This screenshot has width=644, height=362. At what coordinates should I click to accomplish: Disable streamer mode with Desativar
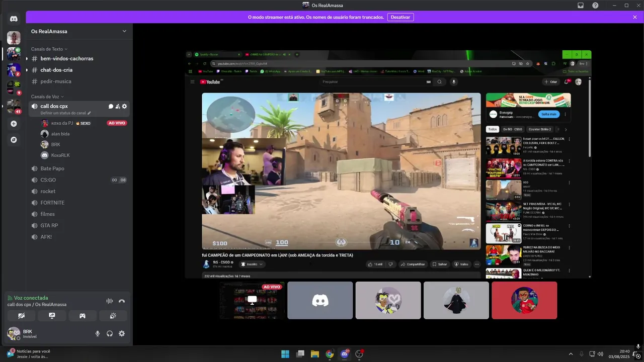coord(400,17)
